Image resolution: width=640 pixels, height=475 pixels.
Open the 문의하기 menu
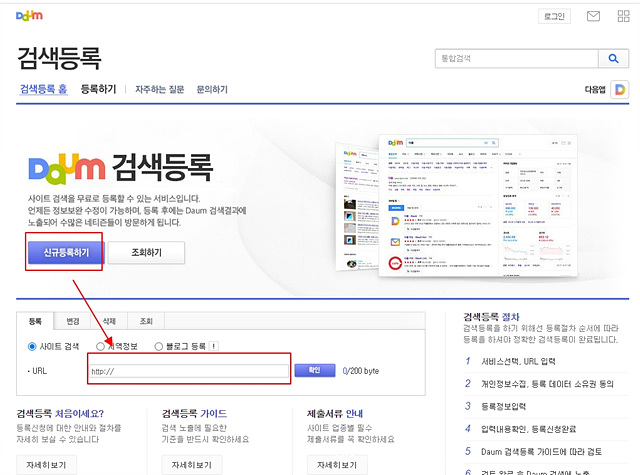[x=212, y=89]
